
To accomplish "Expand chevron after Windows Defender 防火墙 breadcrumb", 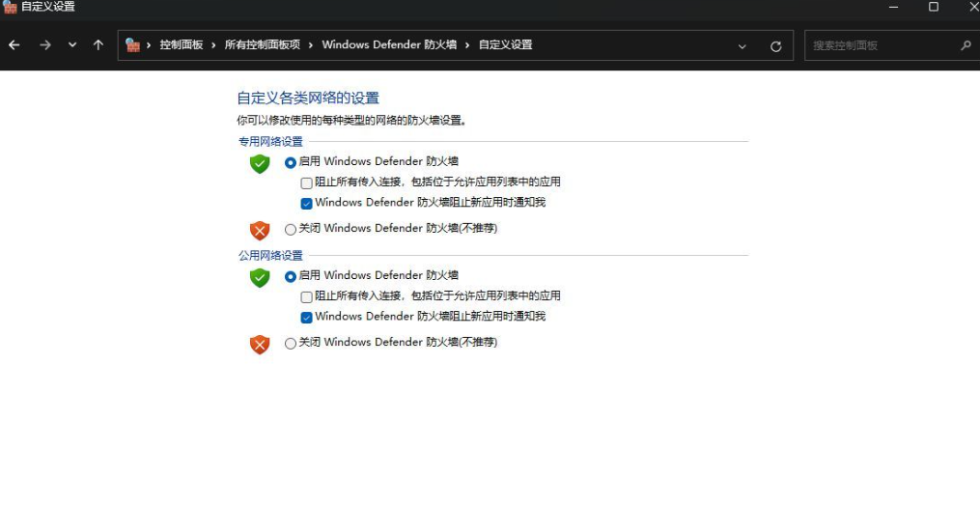I will coord(467,45).
